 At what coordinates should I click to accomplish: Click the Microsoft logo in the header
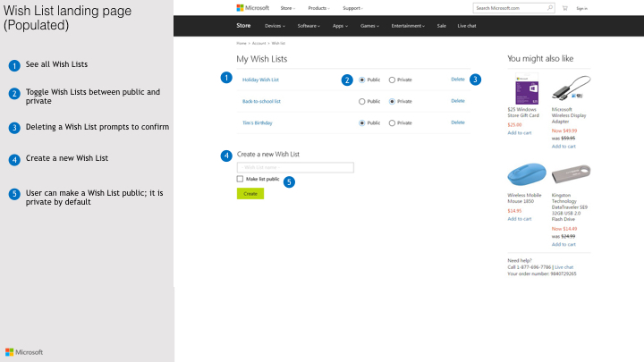pyautogui.click(x=252, y=8)
